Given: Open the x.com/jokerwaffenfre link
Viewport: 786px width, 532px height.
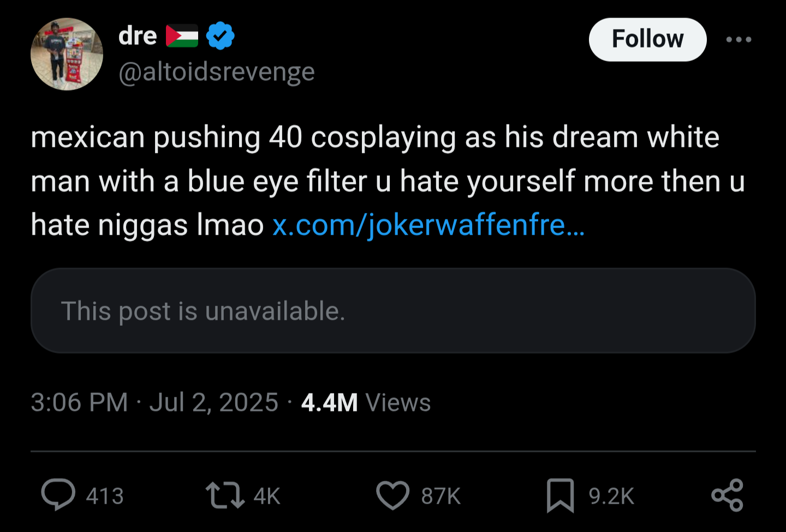Looking at the screenshot, I should point(428,224).
